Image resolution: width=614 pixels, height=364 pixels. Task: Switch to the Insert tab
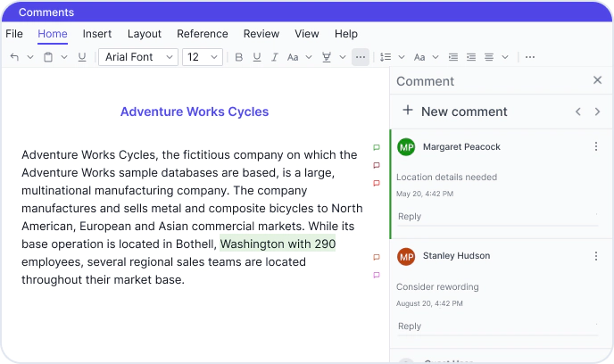(97, 34)
